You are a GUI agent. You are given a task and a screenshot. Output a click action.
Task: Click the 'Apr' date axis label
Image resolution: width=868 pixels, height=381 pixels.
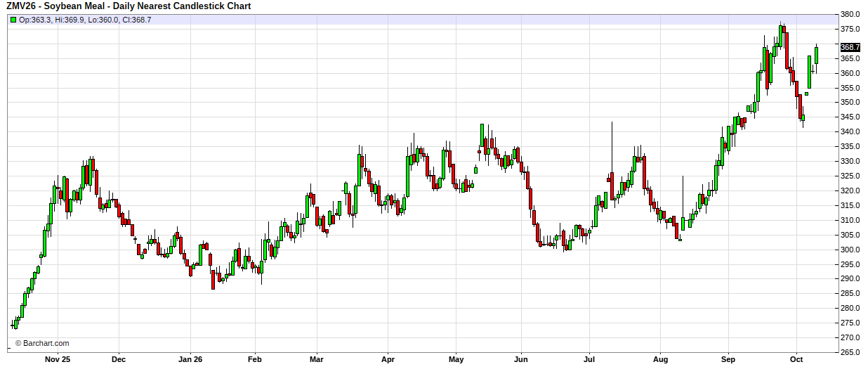pyautogui.click(x=388, y=359)
